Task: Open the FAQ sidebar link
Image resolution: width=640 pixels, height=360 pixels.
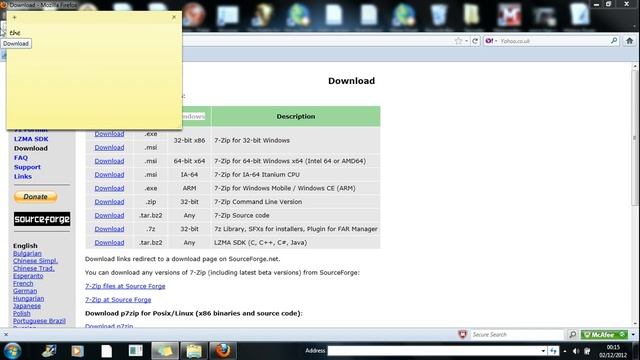Action: [21, 158]
